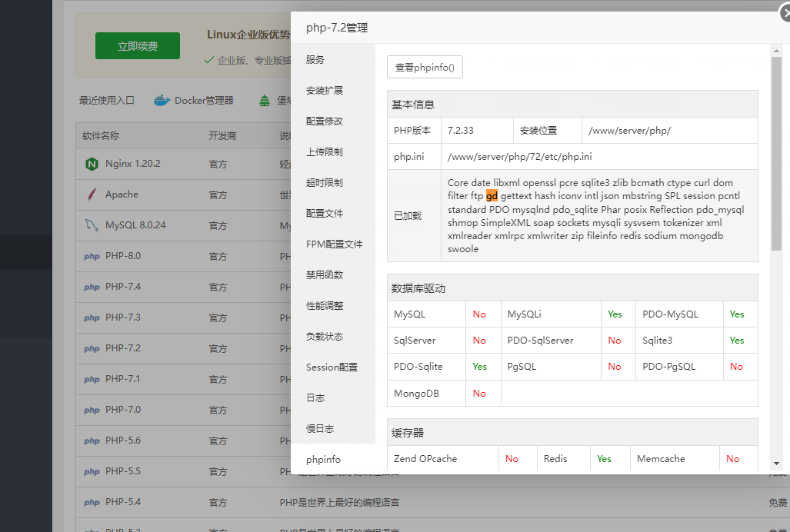Screen dimensions: 790x532
Task: Click the 最近使用入口 label
Action: pos(106,100)
